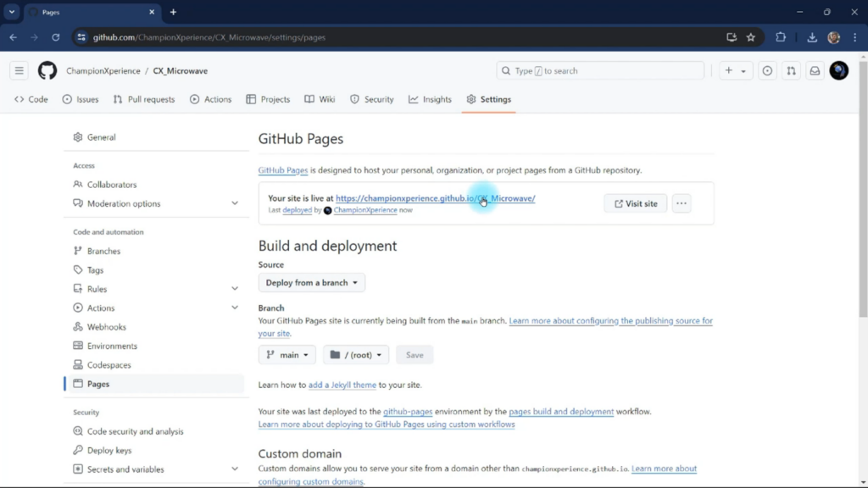868x488 pixels.
Task: Open Tags settings
Action: click(95, 270)
